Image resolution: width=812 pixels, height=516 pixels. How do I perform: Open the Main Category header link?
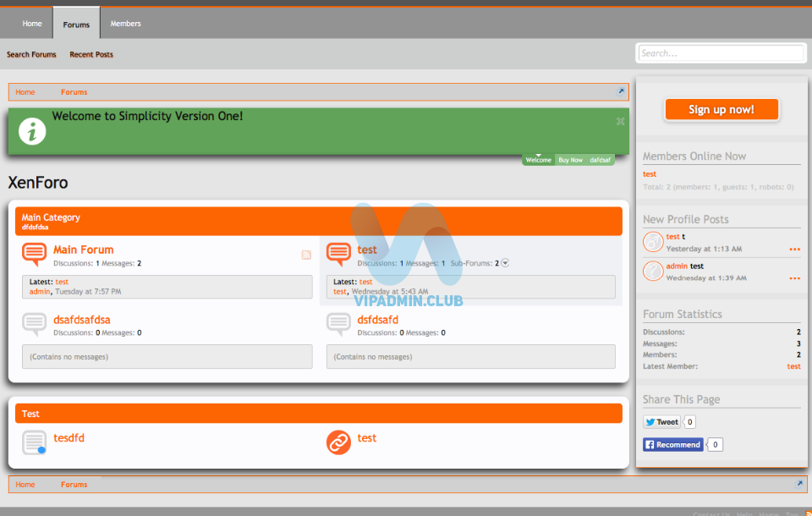coord(51,217)
